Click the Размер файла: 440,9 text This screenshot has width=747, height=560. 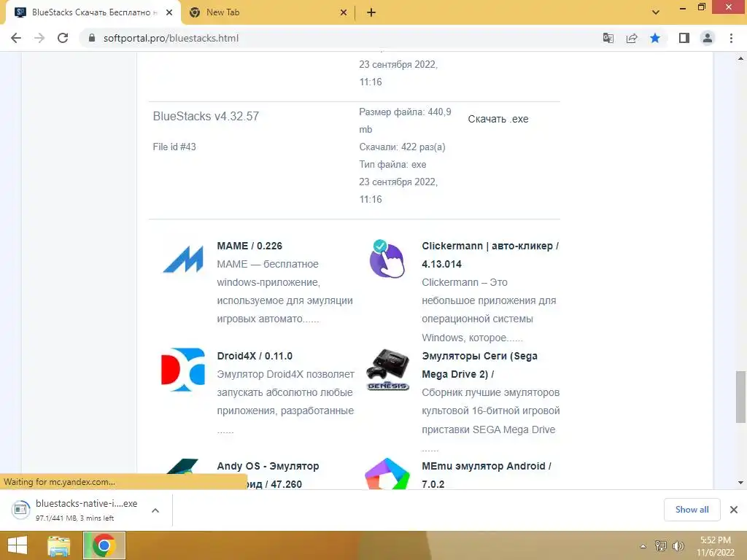405,112
